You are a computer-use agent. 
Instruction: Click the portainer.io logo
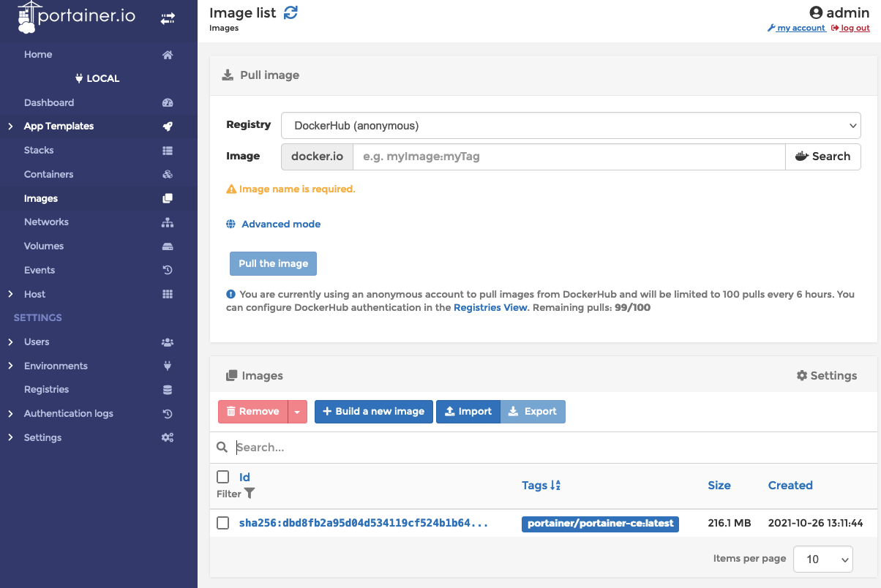point(76,17)
